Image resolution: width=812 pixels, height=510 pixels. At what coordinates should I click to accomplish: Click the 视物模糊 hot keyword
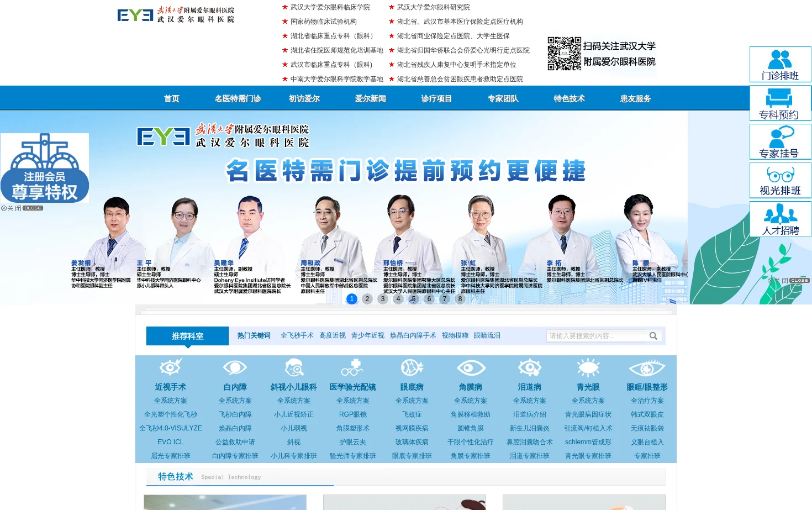pos(455,335)
